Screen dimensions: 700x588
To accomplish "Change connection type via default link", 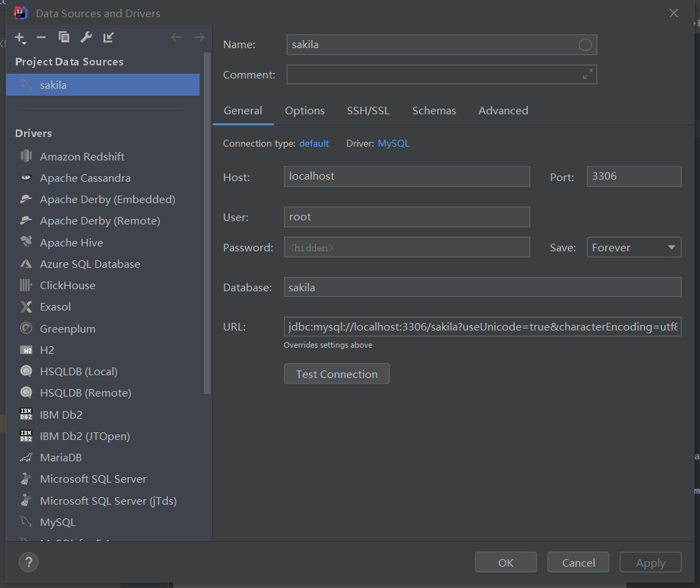I will [x=314, y=144].
